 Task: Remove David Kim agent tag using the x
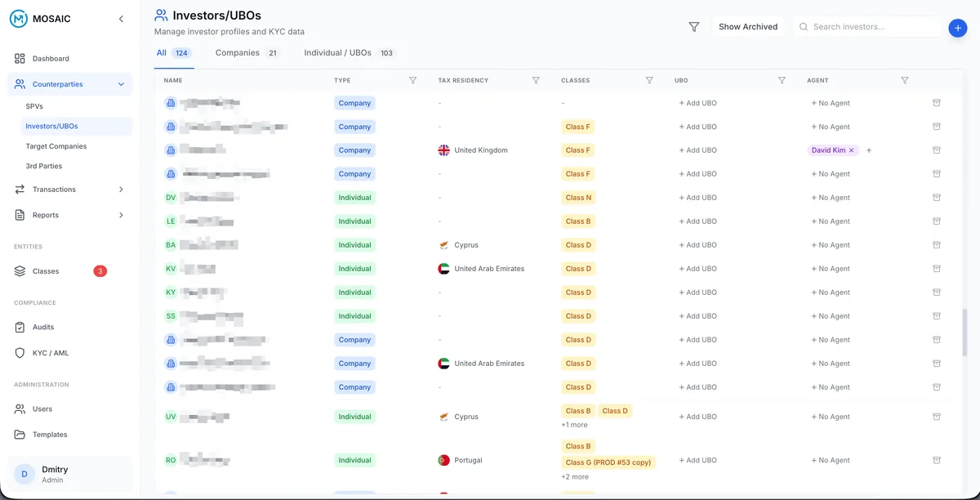852,150
